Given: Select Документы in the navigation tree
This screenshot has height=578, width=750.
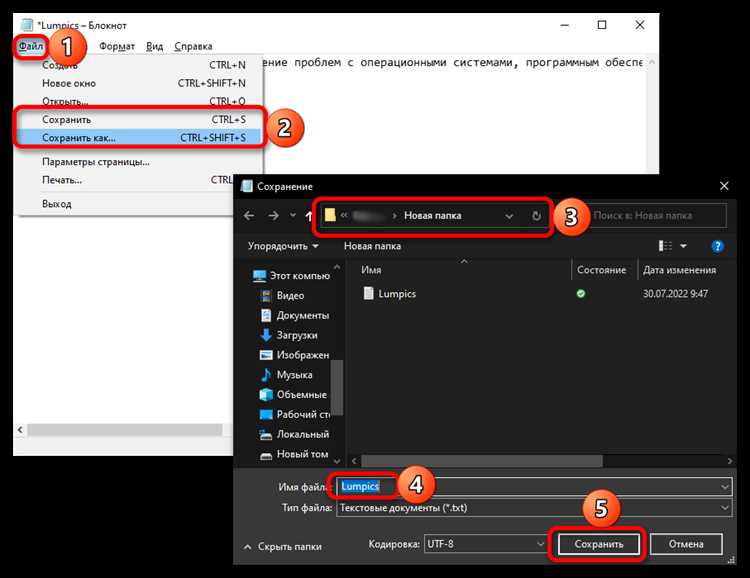Looking at the screenshot, I should pyautogui.click(x=295, y=315).
